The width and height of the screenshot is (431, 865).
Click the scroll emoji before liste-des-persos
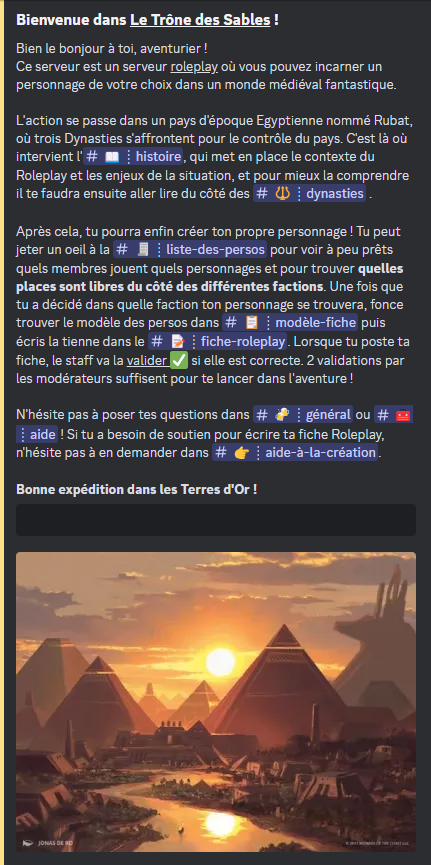tap(142, 249)
